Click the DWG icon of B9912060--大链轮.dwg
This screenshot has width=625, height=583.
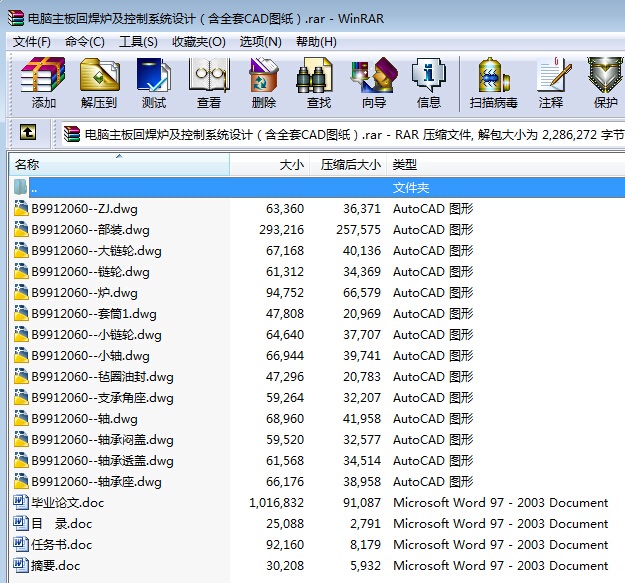point(21,250)
